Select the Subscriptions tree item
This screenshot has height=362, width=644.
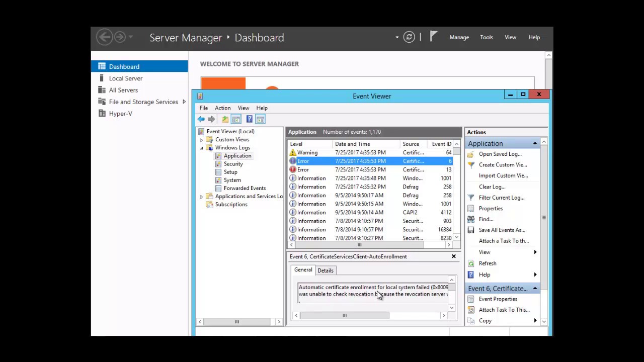(231, 205)
